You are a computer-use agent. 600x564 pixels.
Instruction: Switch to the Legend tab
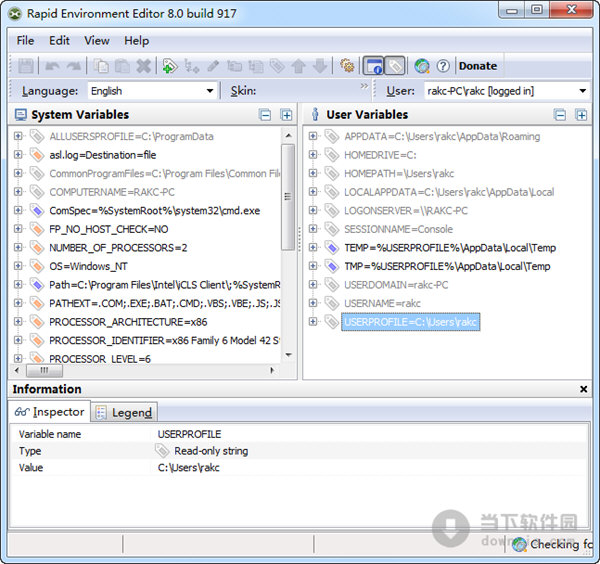click(x=124, y=412)
